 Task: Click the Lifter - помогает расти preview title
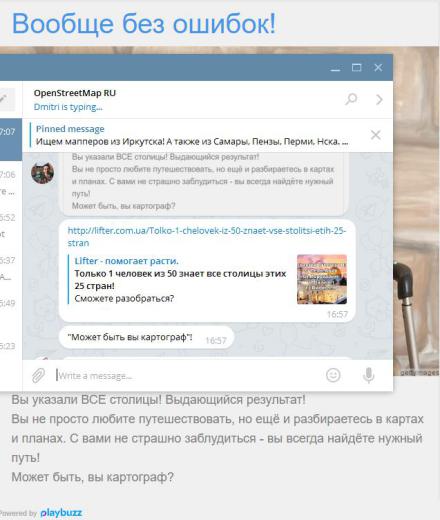(126, 261)
